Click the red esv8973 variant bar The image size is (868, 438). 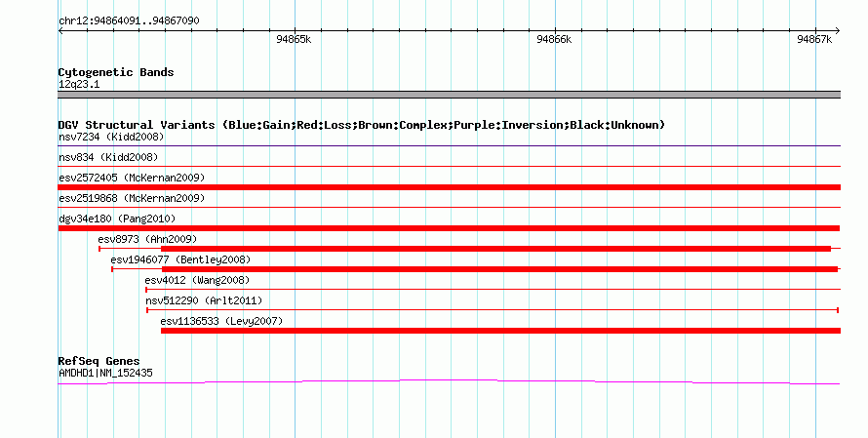tap(469, 249)
